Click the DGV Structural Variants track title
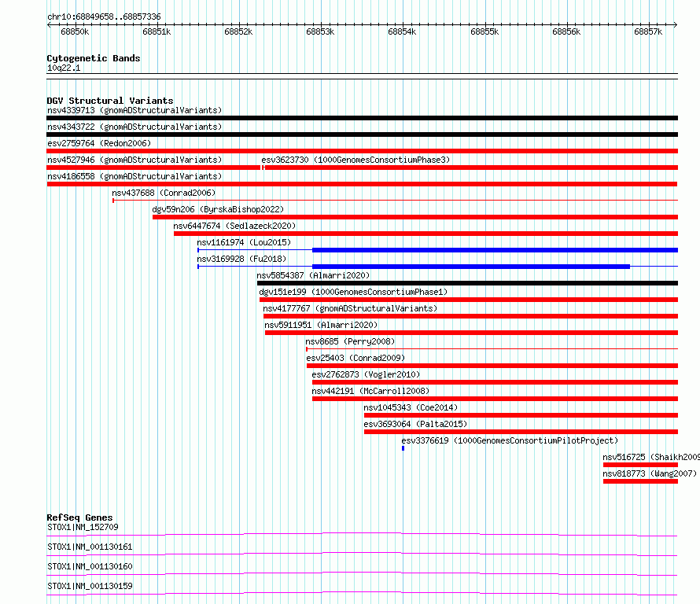The height and width of the screenshot is (604, 700). pyautogui.click(x=110, y=101)
